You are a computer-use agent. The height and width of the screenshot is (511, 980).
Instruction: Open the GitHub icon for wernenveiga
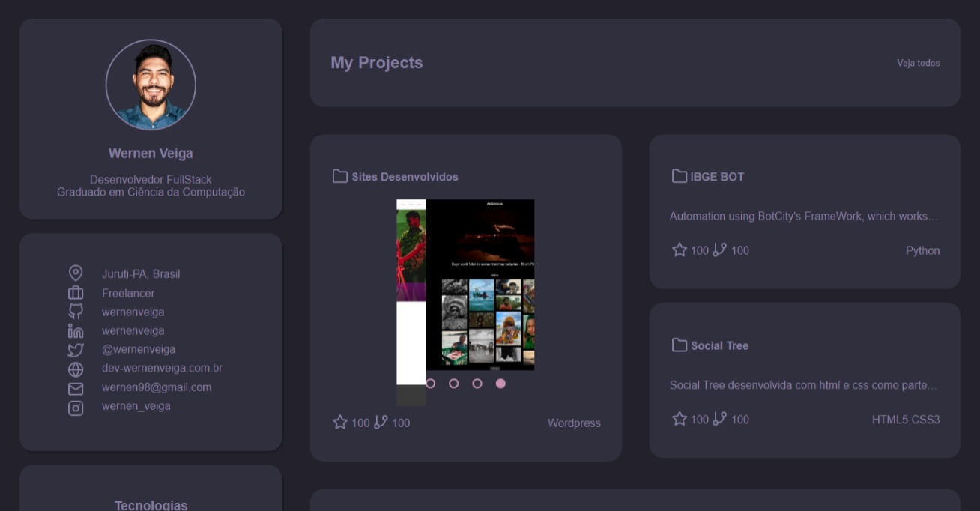coord(76,312)
